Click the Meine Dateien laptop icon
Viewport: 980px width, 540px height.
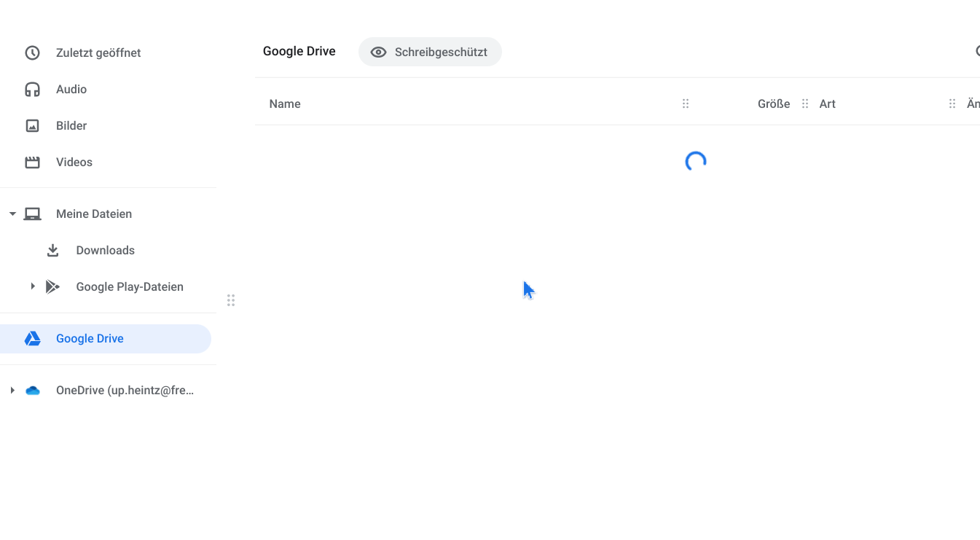point(32,214)
